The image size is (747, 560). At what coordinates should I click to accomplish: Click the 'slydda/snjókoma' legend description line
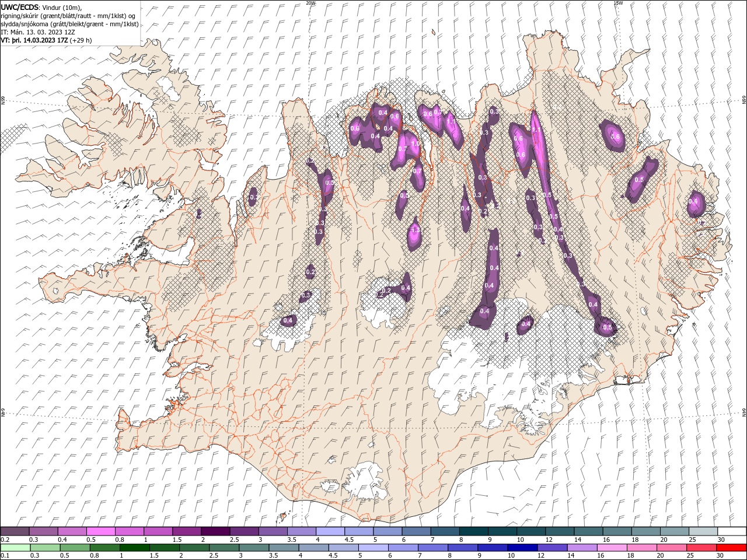70,24
